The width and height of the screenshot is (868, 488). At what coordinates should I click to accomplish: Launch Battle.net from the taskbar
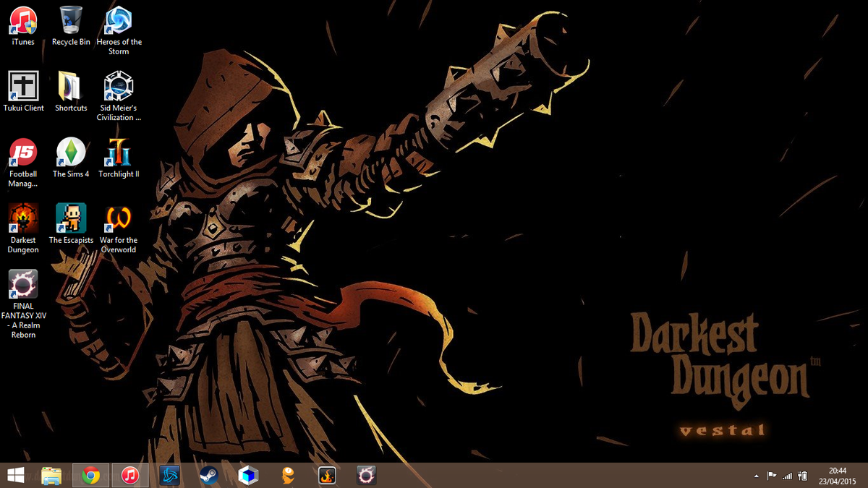pyautogui.click(x=169, y=475)
